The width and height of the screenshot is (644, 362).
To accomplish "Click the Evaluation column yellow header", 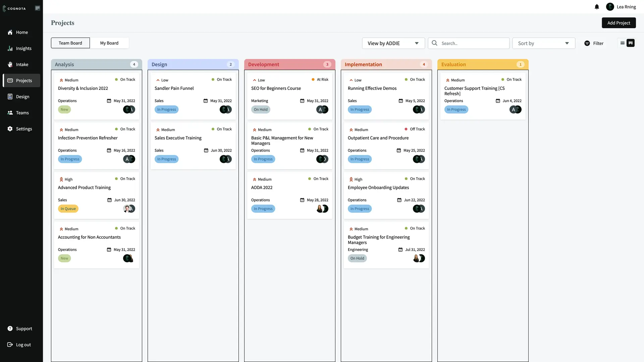I will click(x=482, y=64).
